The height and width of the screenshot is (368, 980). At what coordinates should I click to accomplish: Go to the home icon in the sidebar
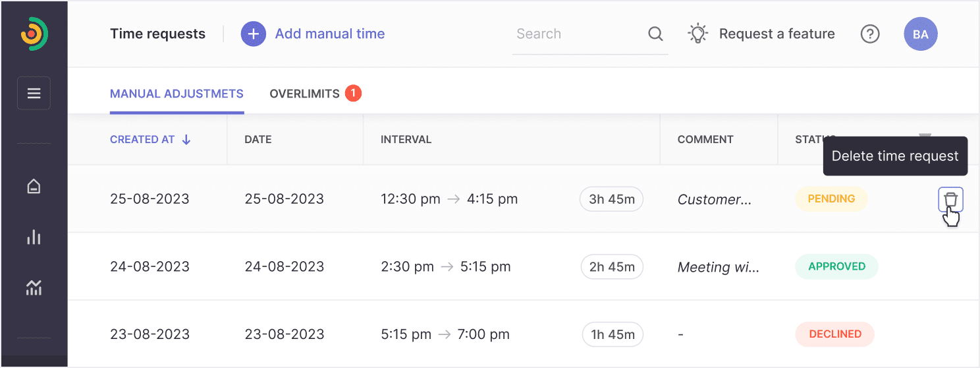[x=34, y=187]
